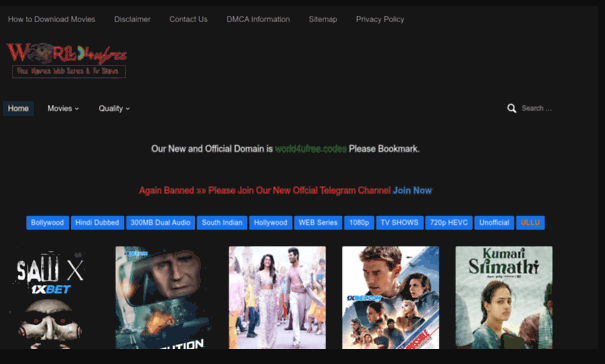Select the South Indian category button
605x364 pixels.
click(222, 223)
